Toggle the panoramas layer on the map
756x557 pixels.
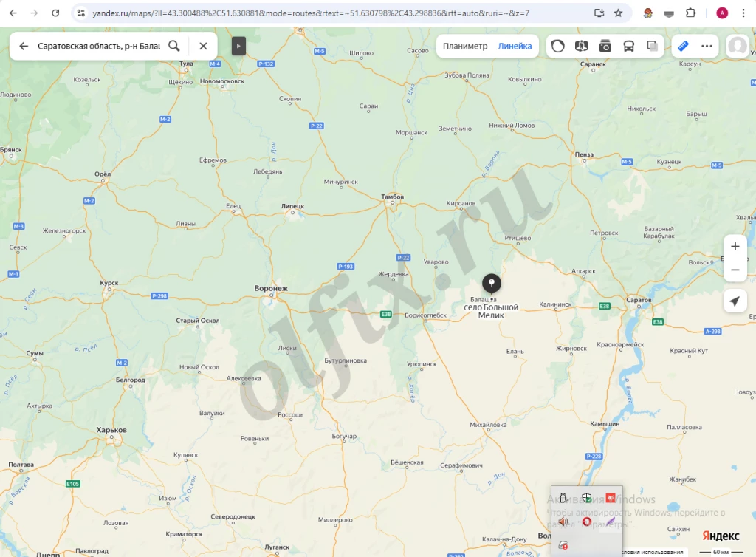pos(581,46)
